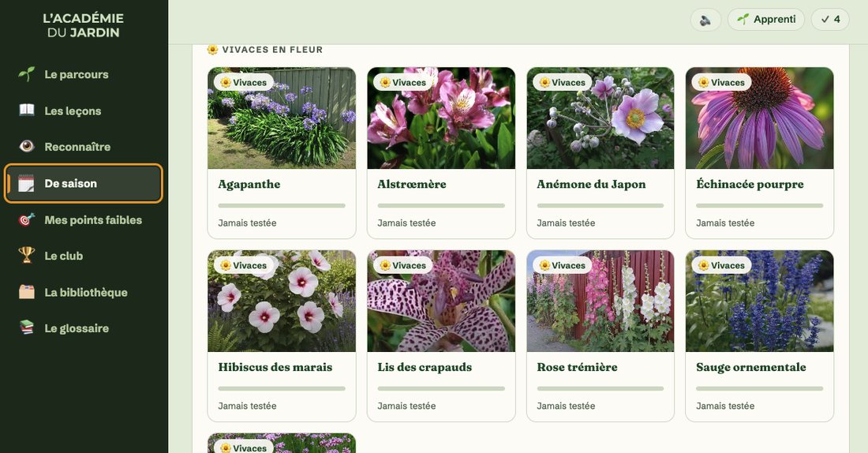868x453 pixels.
Task: Click the Vivaces badge on Sauge ornementale card
Action: click(722, 265)
